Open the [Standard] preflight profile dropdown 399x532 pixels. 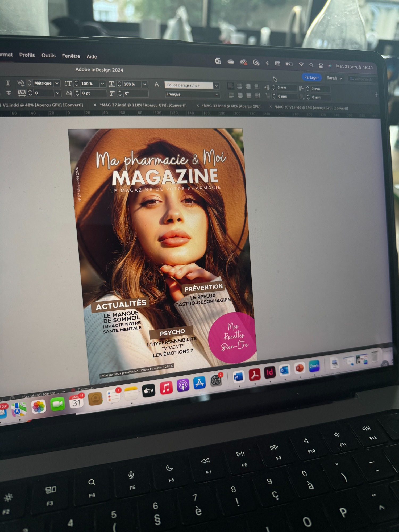coord(64,391)
